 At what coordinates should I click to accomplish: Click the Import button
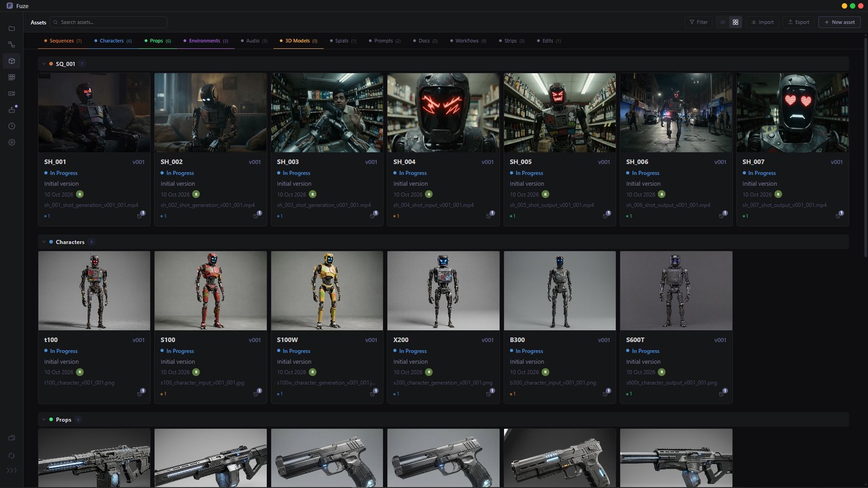[762, 22]
